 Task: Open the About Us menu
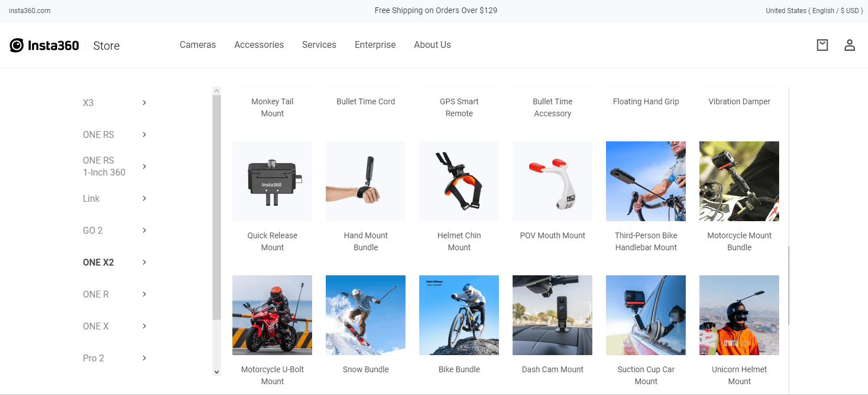point(432,44)
